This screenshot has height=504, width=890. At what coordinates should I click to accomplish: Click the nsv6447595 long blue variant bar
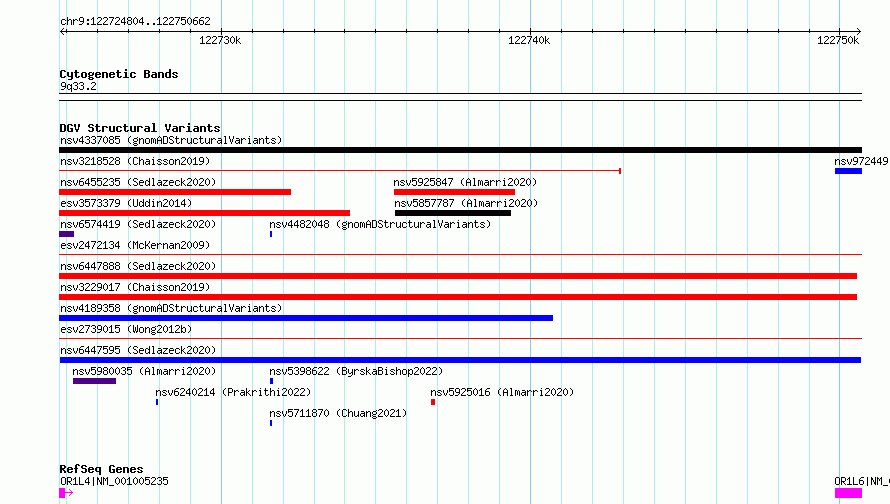coord(460,360)
